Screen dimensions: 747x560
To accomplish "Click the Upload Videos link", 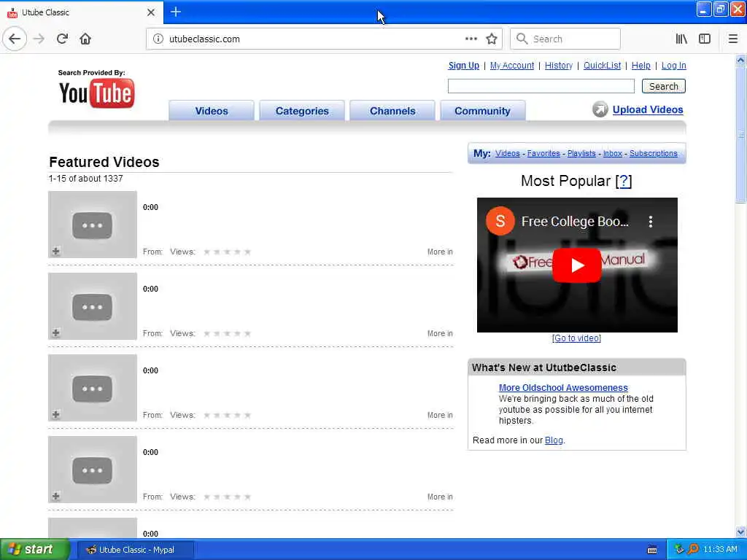I will point(648,109).
